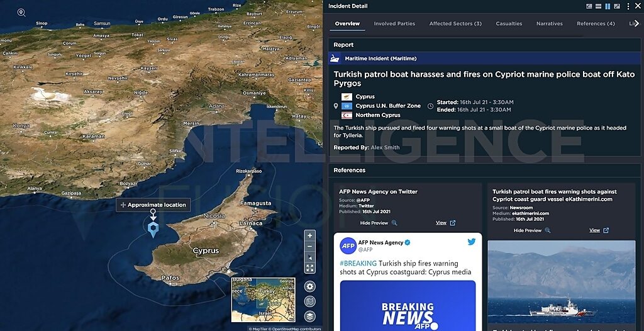Open the three-dot panel options menu

pos(628,6)
